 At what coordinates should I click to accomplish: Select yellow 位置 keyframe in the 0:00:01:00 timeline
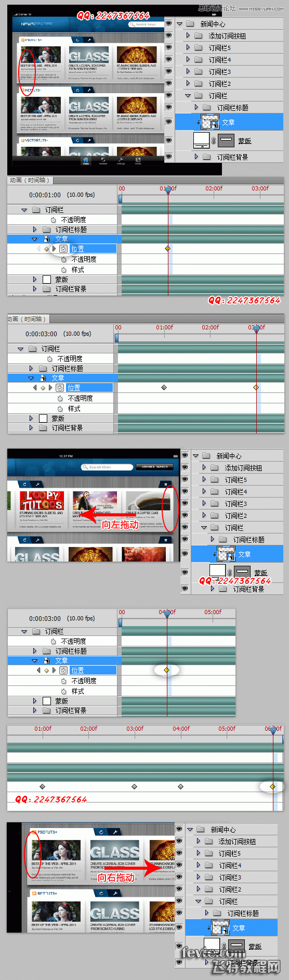[167, 249]
